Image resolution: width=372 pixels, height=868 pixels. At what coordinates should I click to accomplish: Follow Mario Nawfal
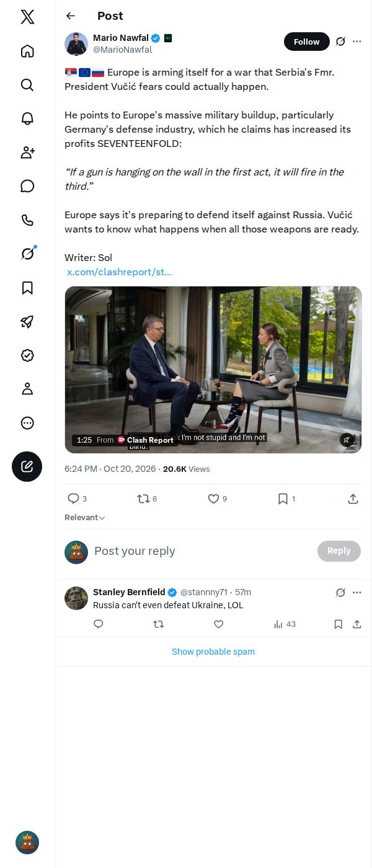point(307,42)
